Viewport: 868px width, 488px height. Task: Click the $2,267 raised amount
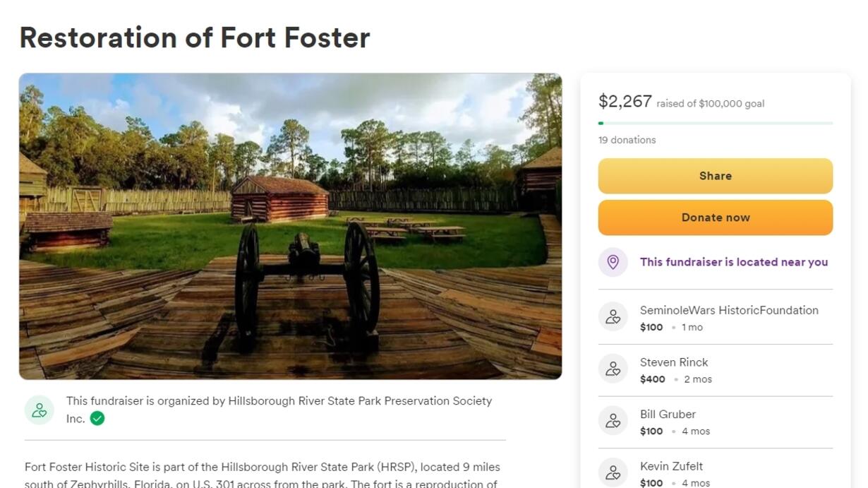625,102
